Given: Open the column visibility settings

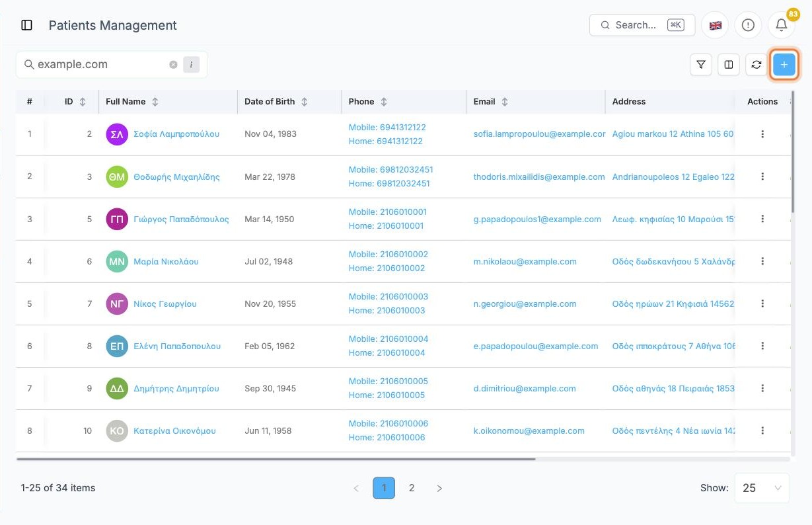Looking at the screenshot, I should (729, 65).
